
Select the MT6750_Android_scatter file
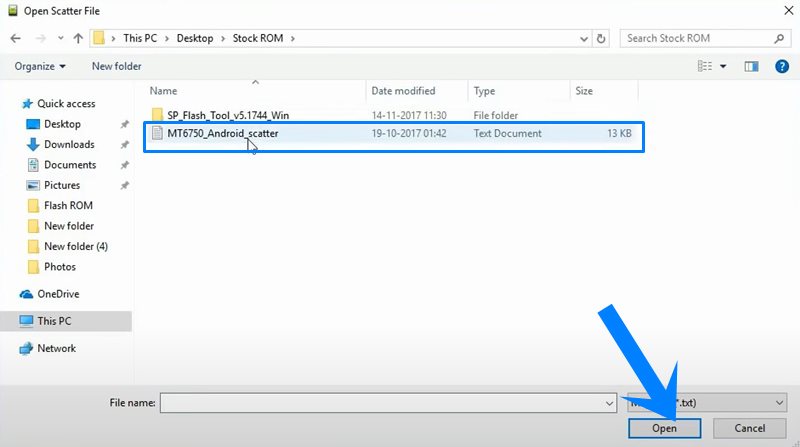coord(393,134)
